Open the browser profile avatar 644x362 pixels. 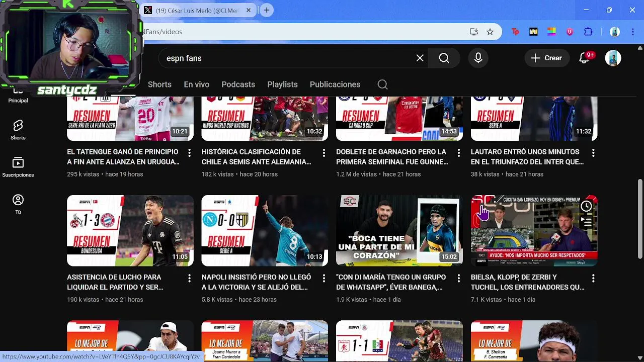coord(614,32)
